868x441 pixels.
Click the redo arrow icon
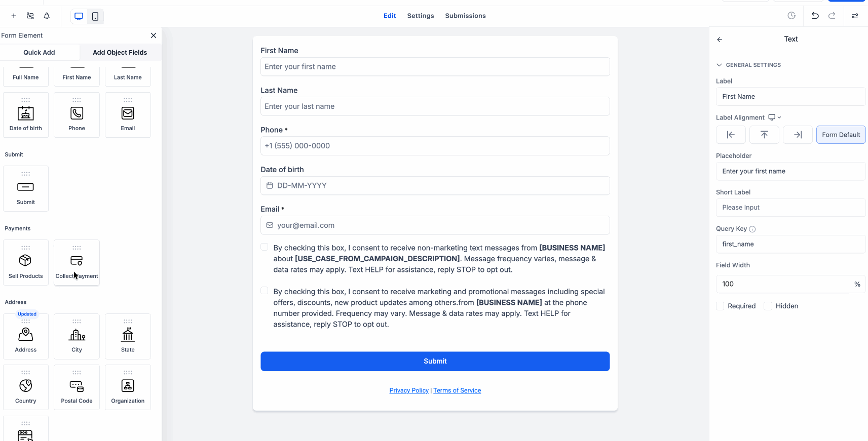[x=833, y=16]
